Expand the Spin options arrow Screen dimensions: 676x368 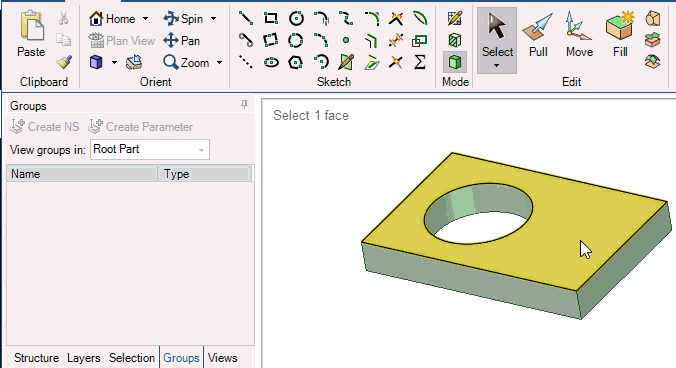tap(213, 19)
